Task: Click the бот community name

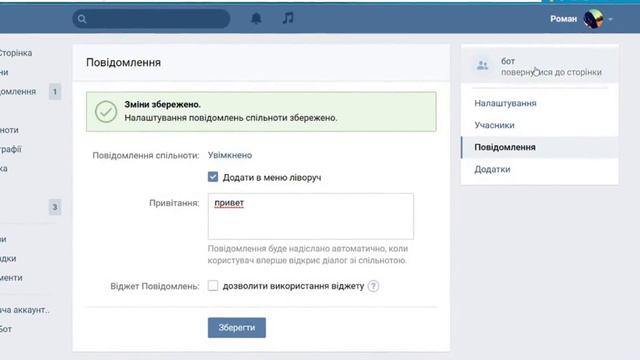Action: tap(508, 61)
